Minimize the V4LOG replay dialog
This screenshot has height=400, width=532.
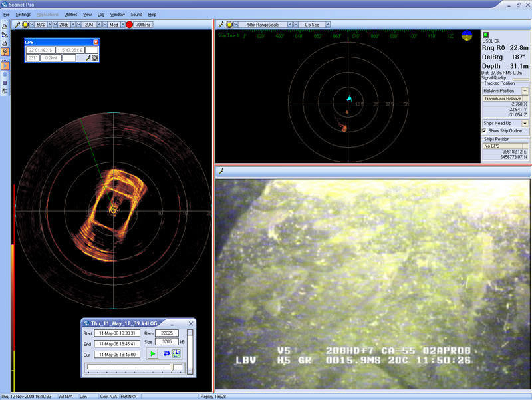click(x=172, y=323)
